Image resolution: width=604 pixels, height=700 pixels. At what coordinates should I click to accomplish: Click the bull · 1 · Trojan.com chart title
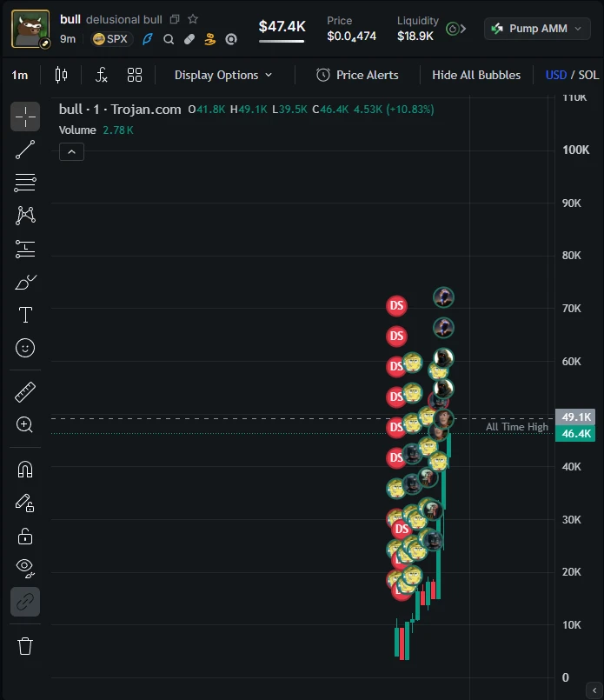coord(120,110)
